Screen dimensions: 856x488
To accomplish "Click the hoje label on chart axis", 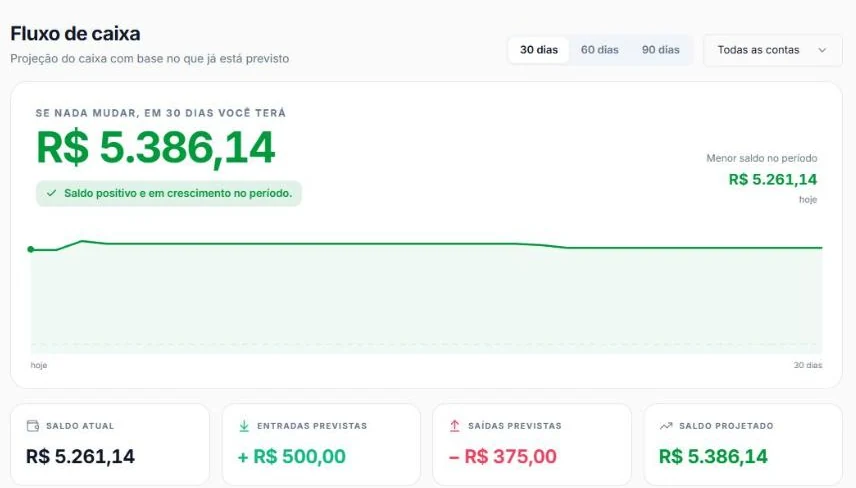I will click(39, 365).
